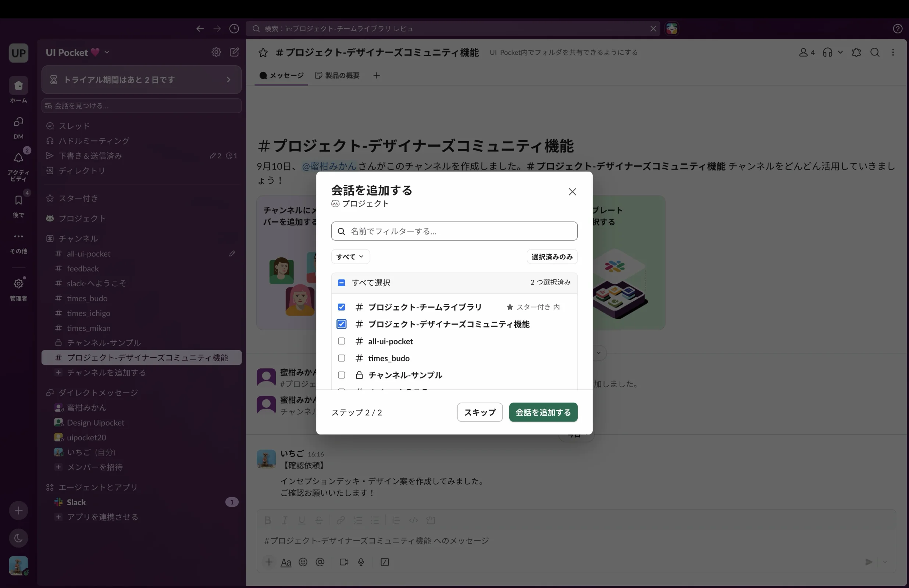Open the send options chevron in composer

[885, 562]
